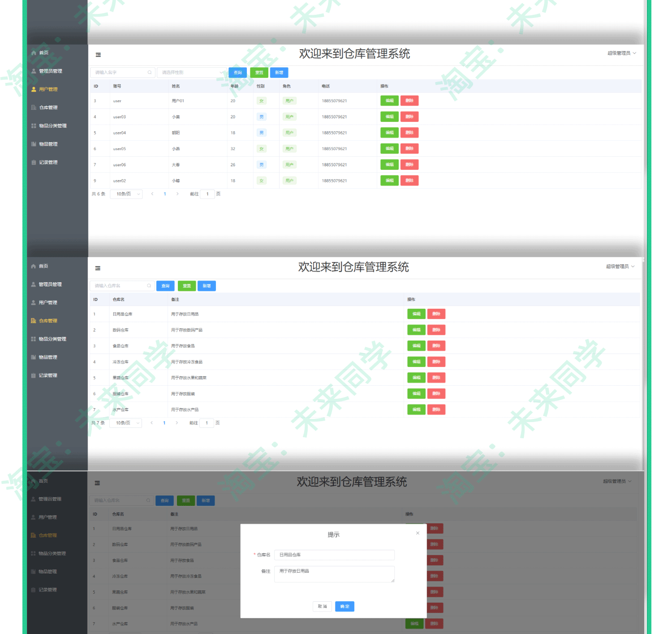Viewport: 672px width, 634px height.
Task: Click the 用户管理 user icon
Action: pos(34,89)
